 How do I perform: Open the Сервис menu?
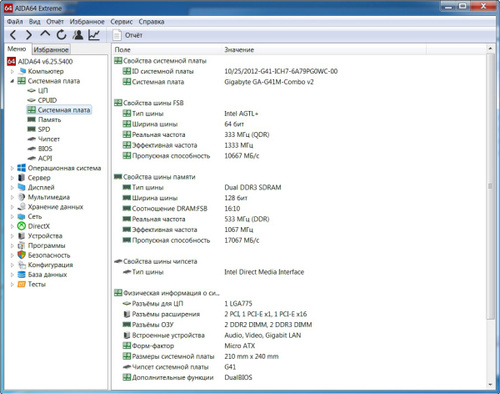pos(122,22)
